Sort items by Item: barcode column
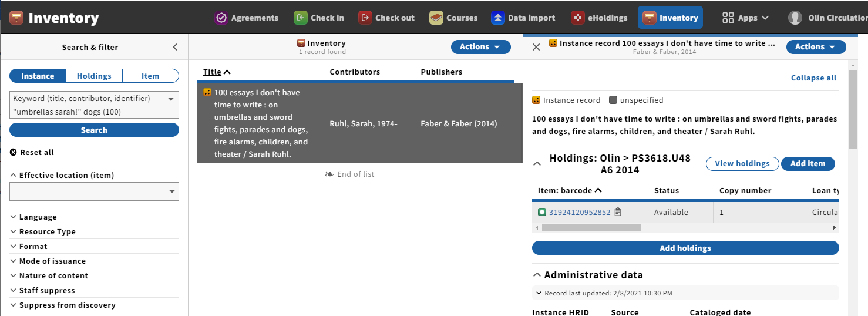868x316 pixels. pyautogui.click(x=569, y=190)
